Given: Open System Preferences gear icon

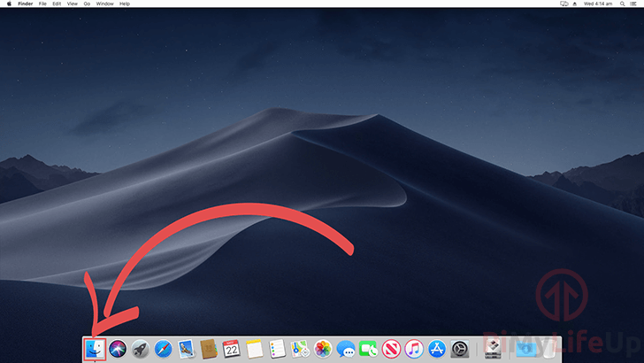Looking at the screenshot, I should pos(460,350).
